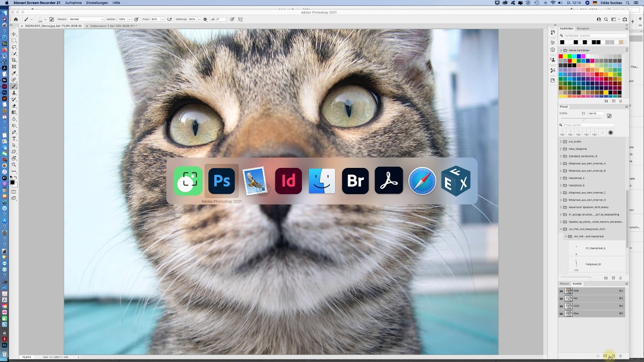Viewport: 644px width, 362px height.
Task: Expand the Haarpinsel_A brush folder
Action: point(561,178)
